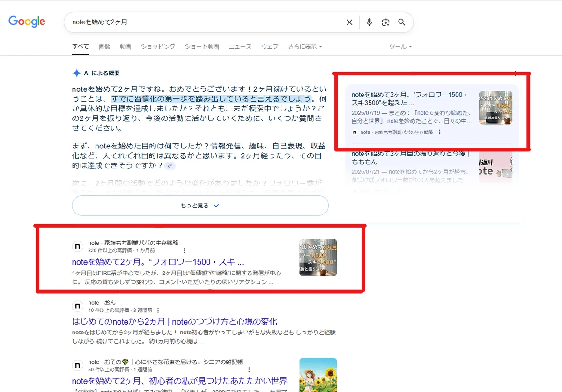562x392 pixels.
Task: Switch to the ショッピング tab
Action: tap(158, 46)
